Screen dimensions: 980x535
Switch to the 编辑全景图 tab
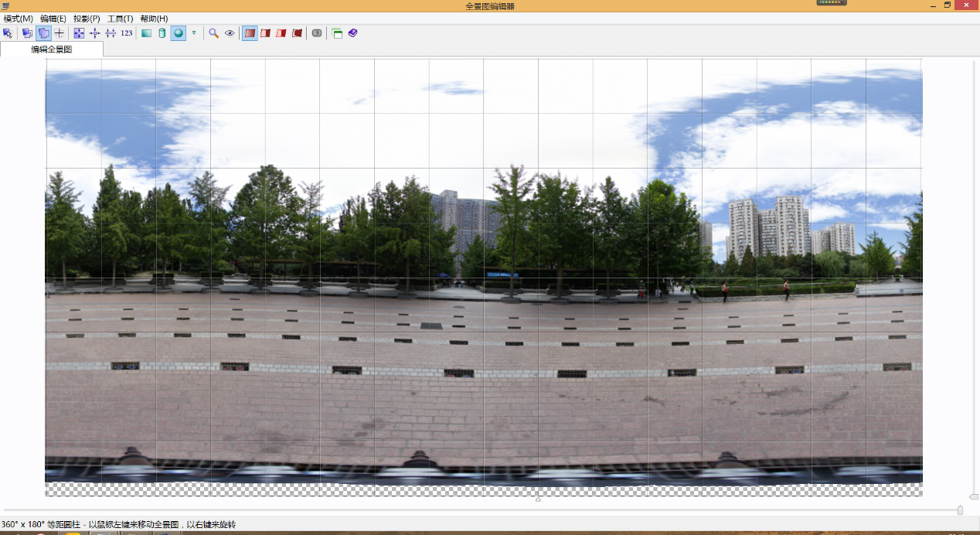coord(52,49)
